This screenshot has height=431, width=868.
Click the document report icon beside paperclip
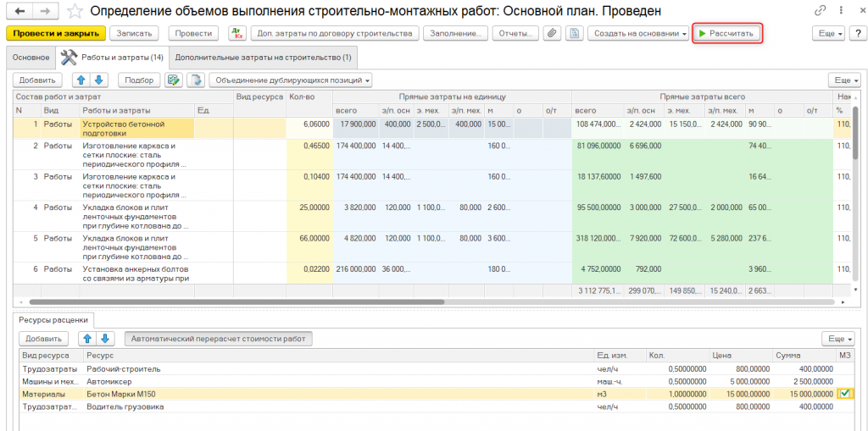coord(574,33)
